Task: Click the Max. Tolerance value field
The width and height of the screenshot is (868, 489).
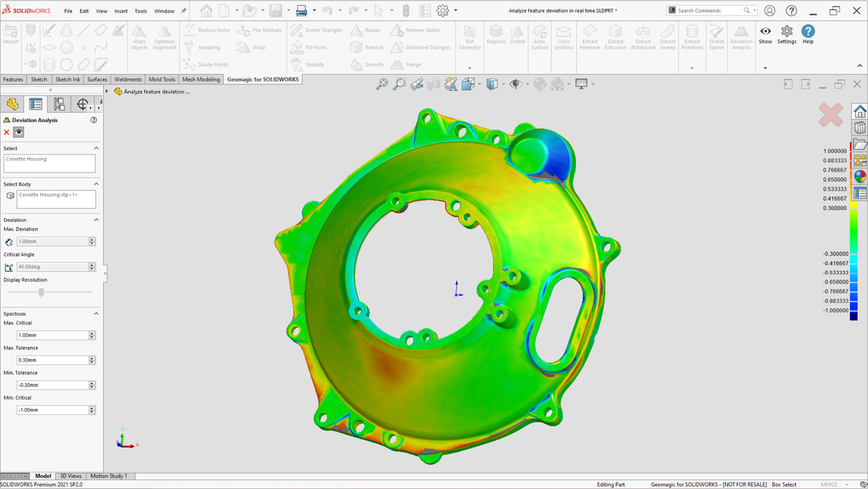Action: (x=53, y=360)
